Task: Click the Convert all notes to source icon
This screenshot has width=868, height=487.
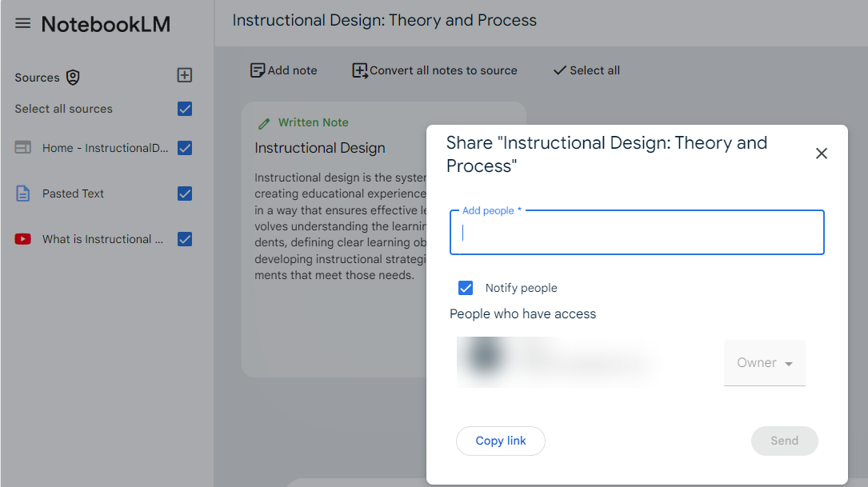Action: [359, 70]
